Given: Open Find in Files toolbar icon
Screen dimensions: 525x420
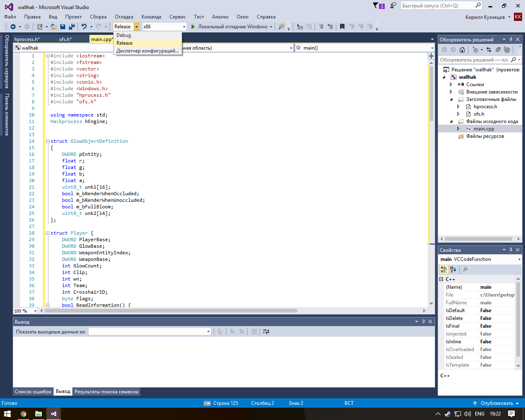Looking at the screenshot, I should click(x=281, y=27).
